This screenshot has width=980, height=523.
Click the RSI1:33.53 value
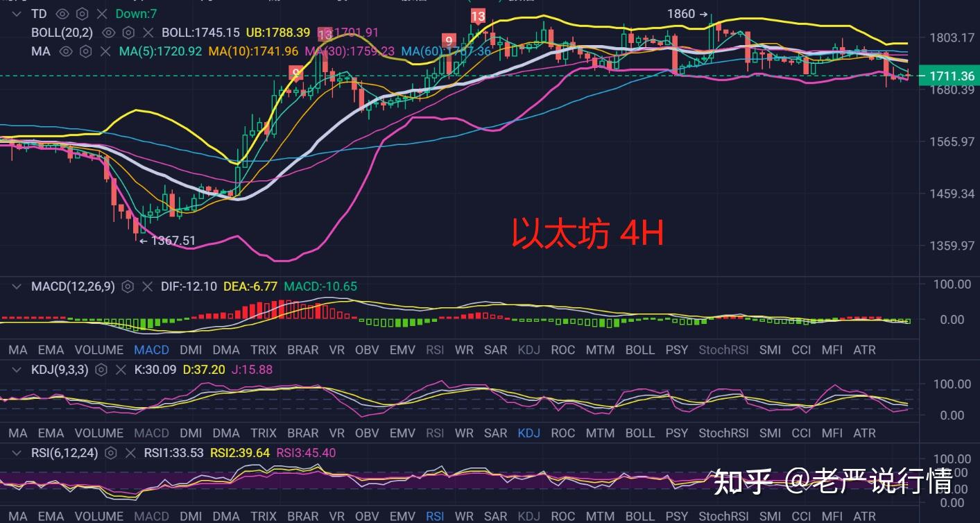point(173,453)
